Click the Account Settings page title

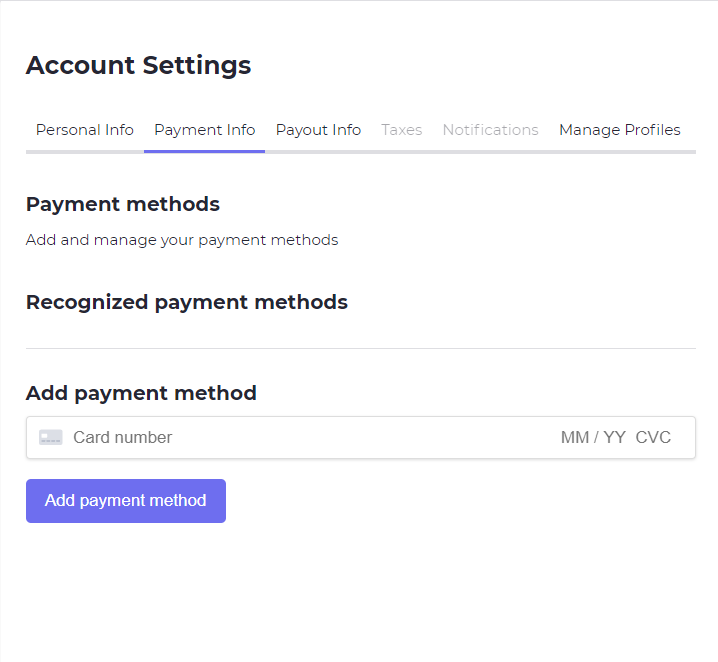(138, 65)
